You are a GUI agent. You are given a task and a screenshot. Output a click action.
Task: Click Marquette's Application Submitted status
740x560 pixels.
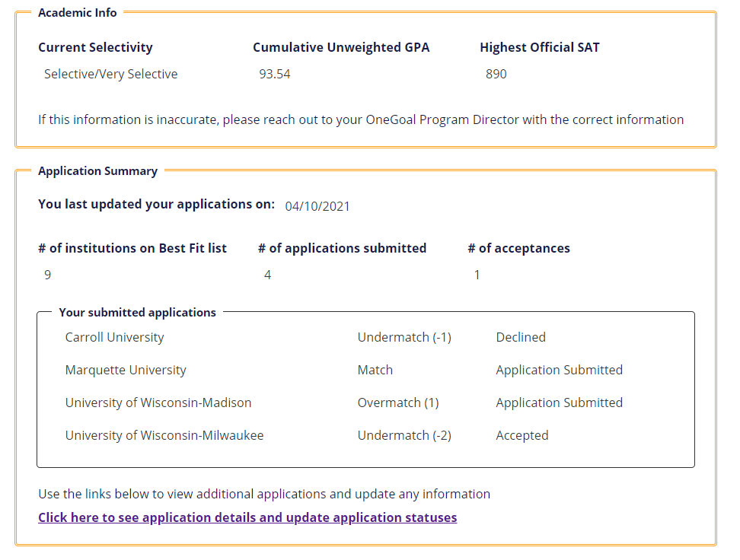click(x=560, y=370)
